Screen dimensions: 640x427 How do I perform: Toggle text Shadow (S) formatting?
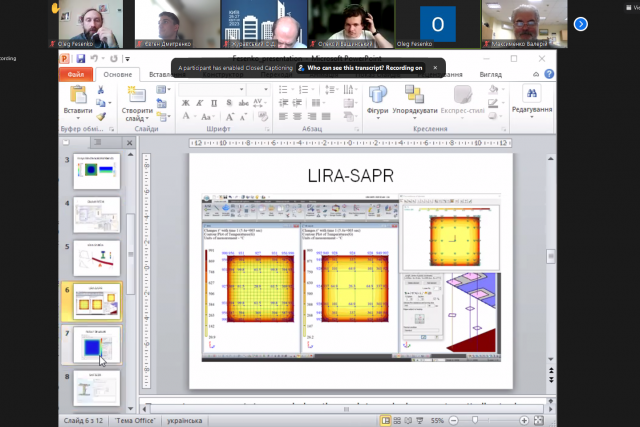229,103
